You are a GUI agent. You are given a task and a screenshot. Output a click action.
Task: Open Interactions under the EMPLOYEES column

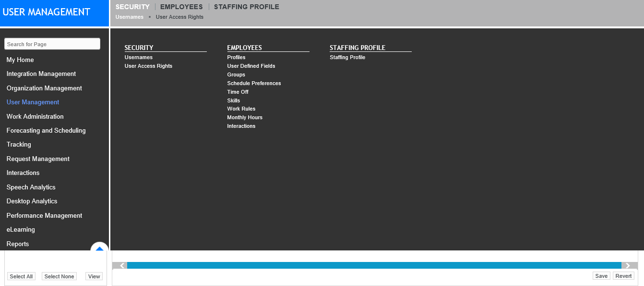pos(241,126)
